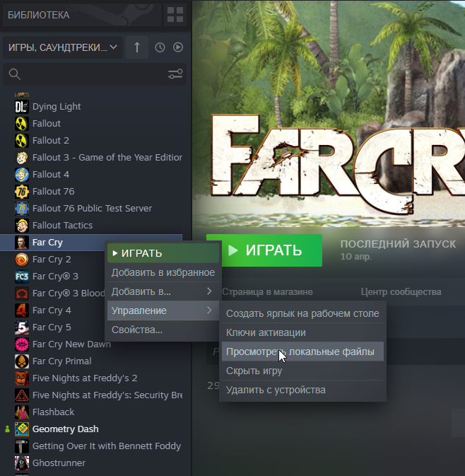The width and height of the screenshot is (465, 476).
Task: Open the Игры, саундтреки dropdown
Action: click(62, 47)
